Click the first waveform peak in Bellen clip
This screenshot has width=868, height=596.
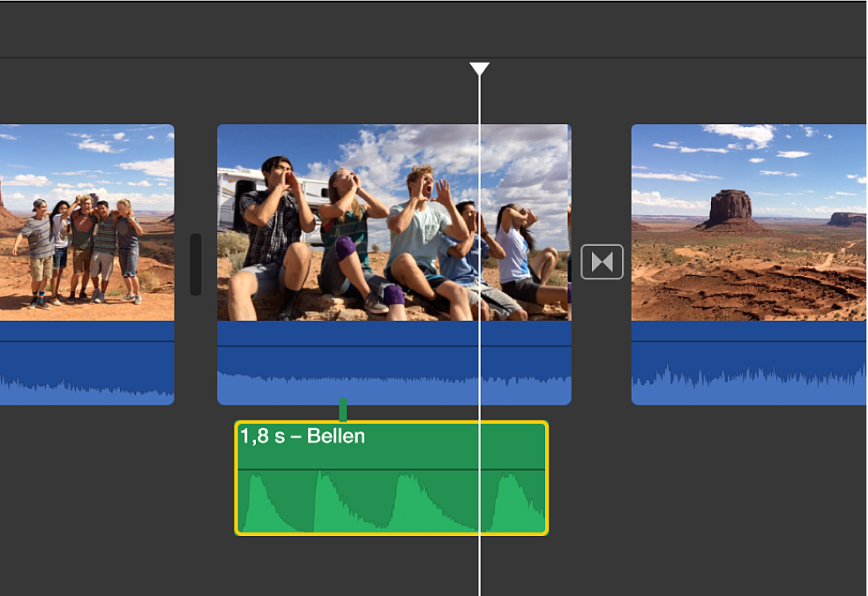click(252, 485)
